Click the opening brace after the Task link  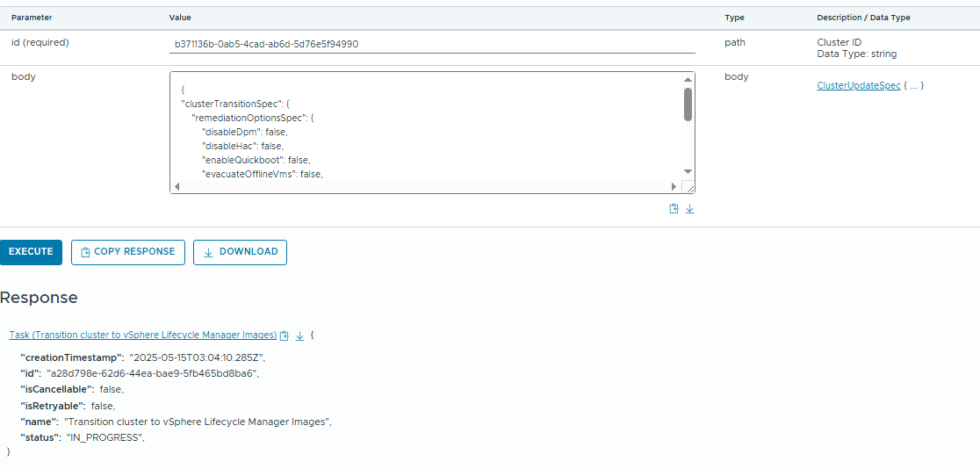click(x=312, y=336)
